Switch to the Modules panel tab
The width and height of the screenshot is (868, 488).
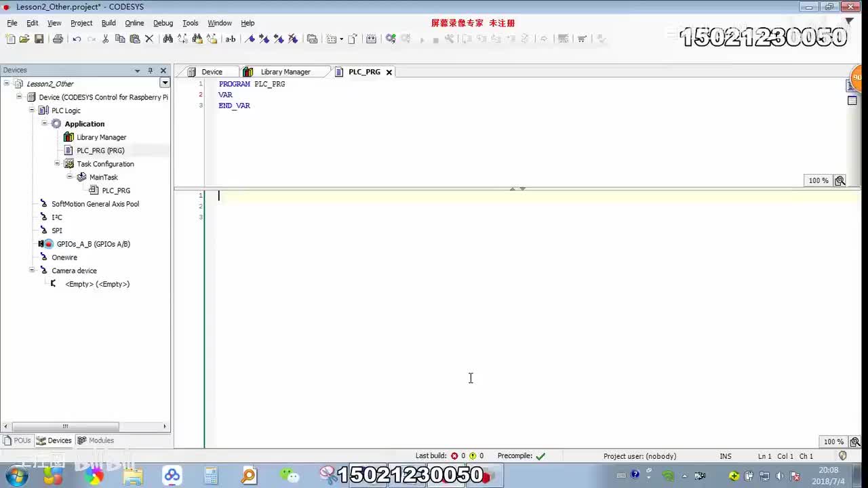point(96,441)
